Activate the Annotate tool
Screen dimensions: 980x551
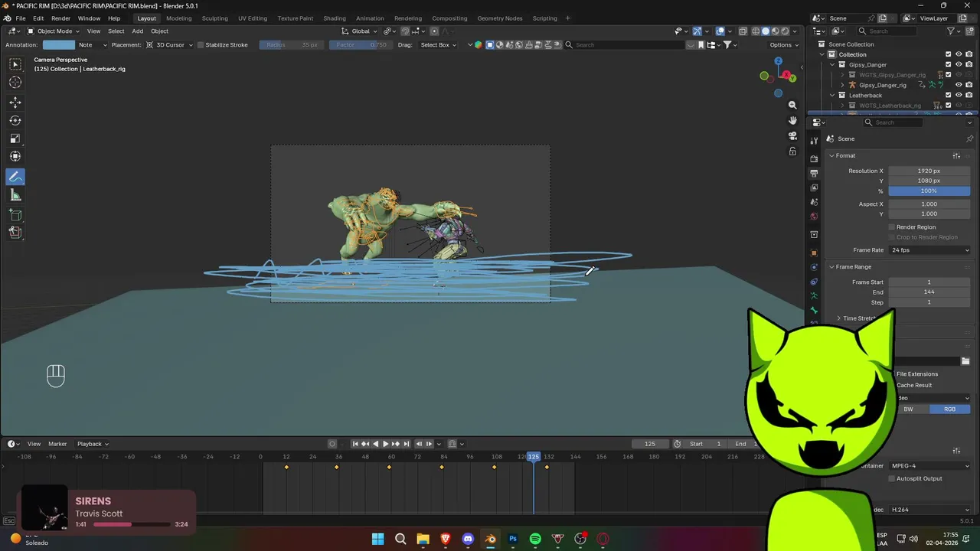click(x=15, y=177)
